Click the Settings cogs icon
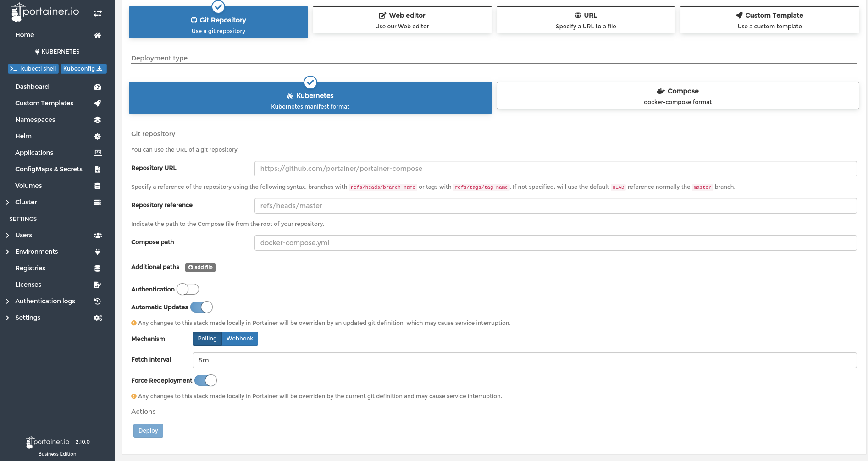Viewport: 868px width, 461px height. pyautogui.click(x=98, y=318)
